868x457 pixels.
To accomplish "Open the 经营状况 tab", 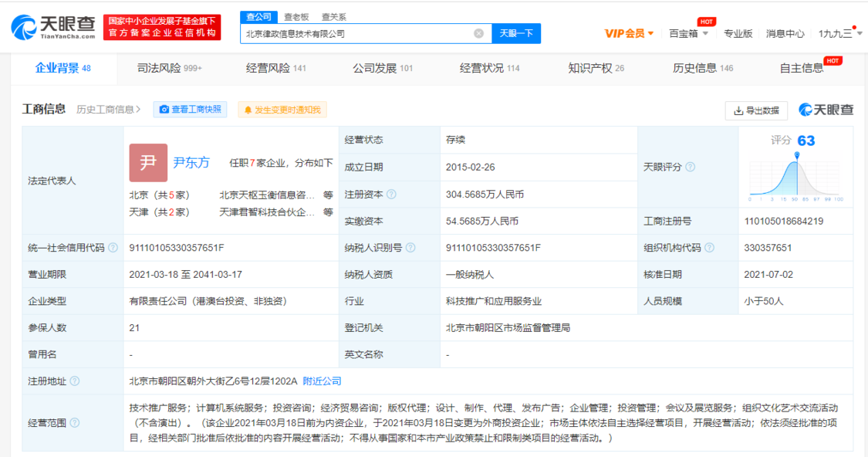I will pos(489,68).
